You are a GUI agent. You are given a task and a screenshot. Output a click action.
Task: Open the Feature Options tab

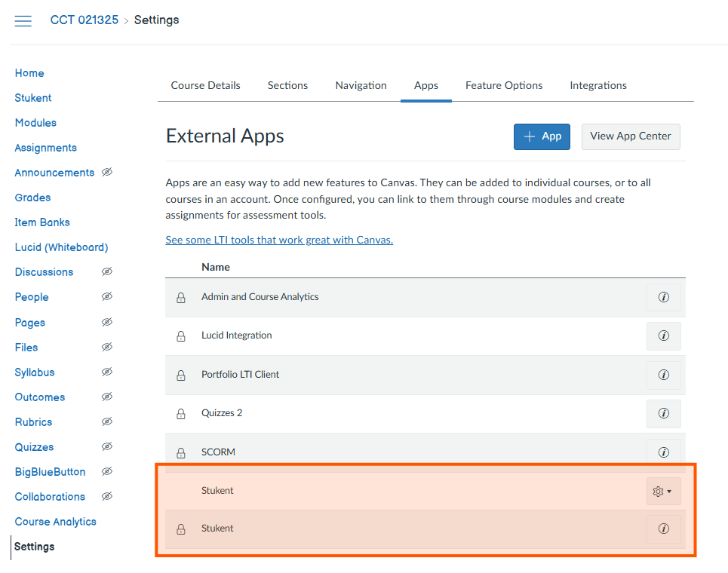pyautogui.click(x=504, y=85)
